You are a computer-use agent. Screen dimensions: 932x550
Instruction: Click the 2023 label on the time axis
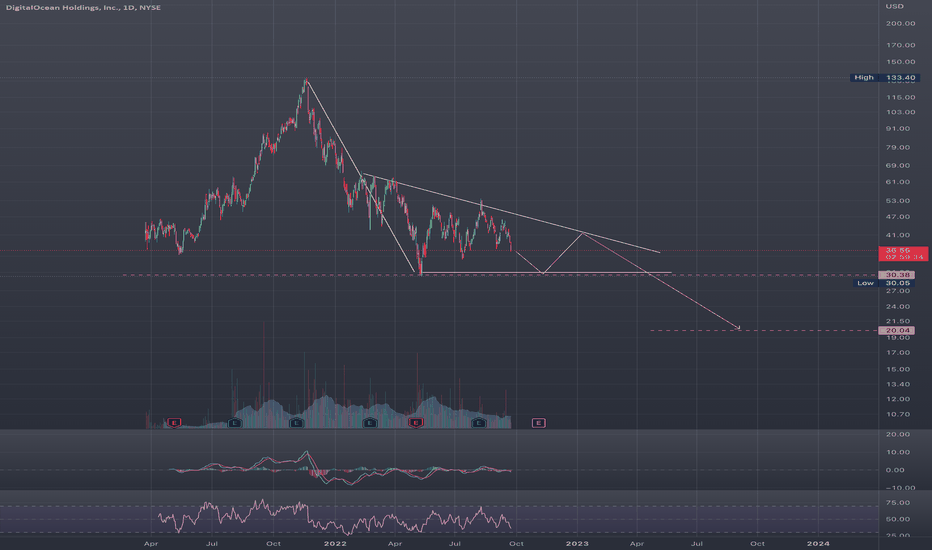pyautogui.click(x=577, y=543)
